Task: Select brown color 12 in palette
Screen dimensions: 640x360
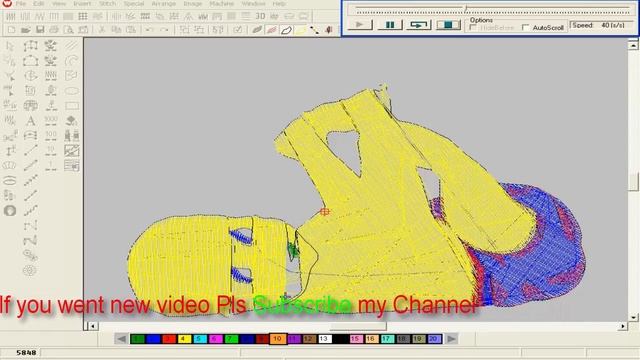Action: [x=309, y=339]
